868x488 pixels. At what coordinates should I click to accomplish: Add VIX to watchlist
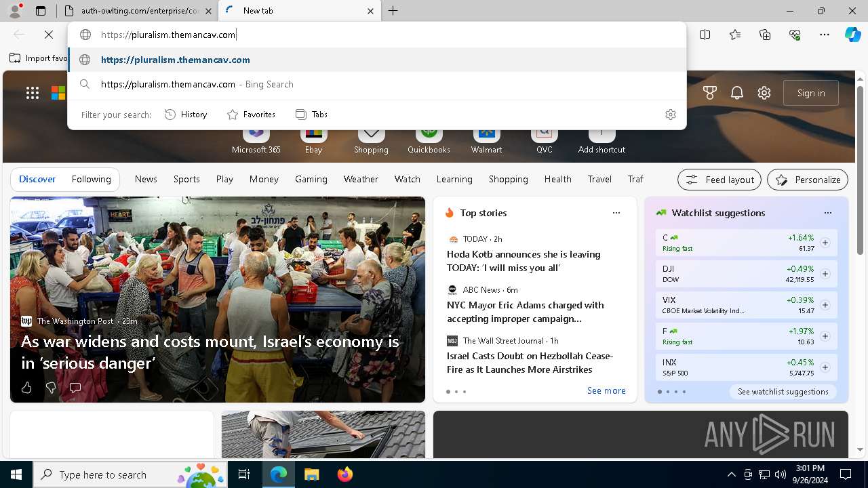pyautogui.click(x=825, y=305)
